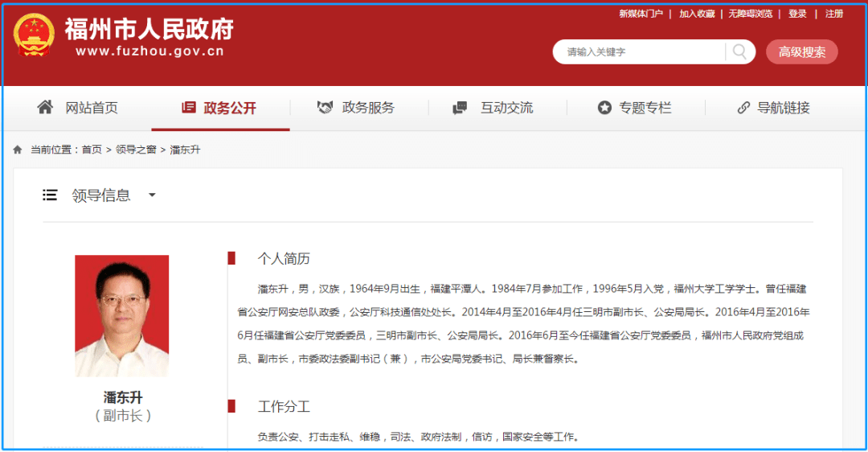The height and width of the screenshot is (452, 868).
Task: Click the 注册 link
Action: [x=834, y=14]
